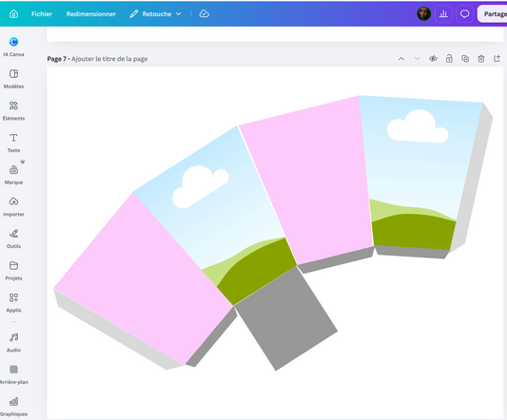Open the Texte panel
Viewport: 507px width, 420px height.
(13, 143)
